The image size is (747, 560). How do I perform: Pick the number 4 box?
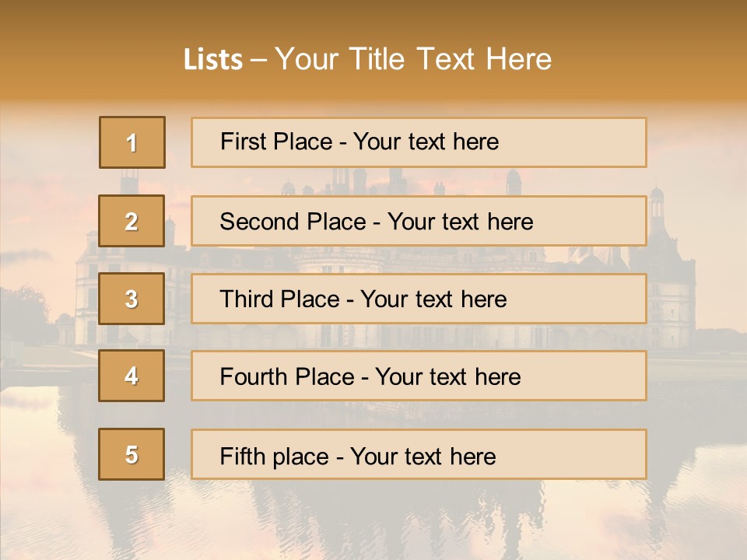[x=132, y=376]
